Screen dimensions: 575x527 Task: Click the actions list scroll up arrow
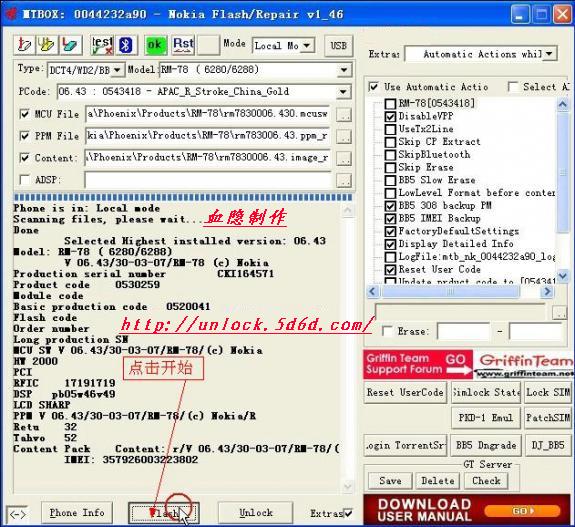(x=563, y=105)
